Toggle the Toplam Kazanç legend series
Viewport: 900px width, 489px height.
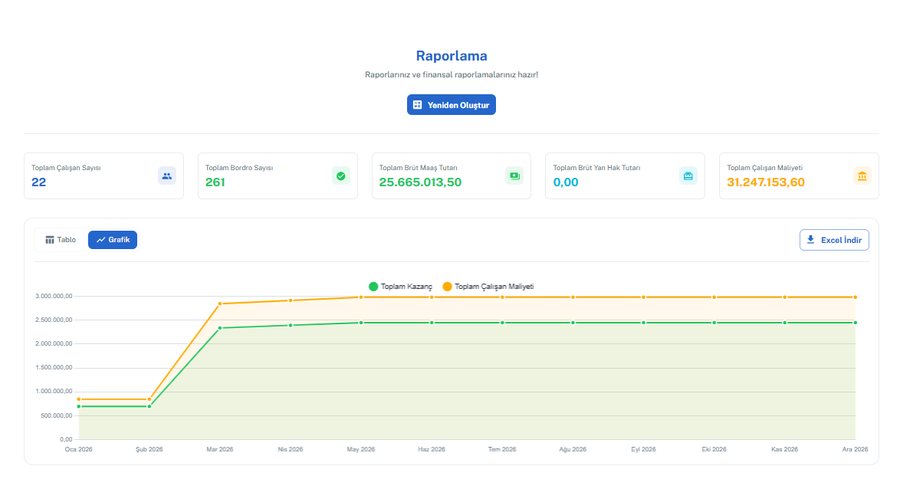(x=400, y=286)
